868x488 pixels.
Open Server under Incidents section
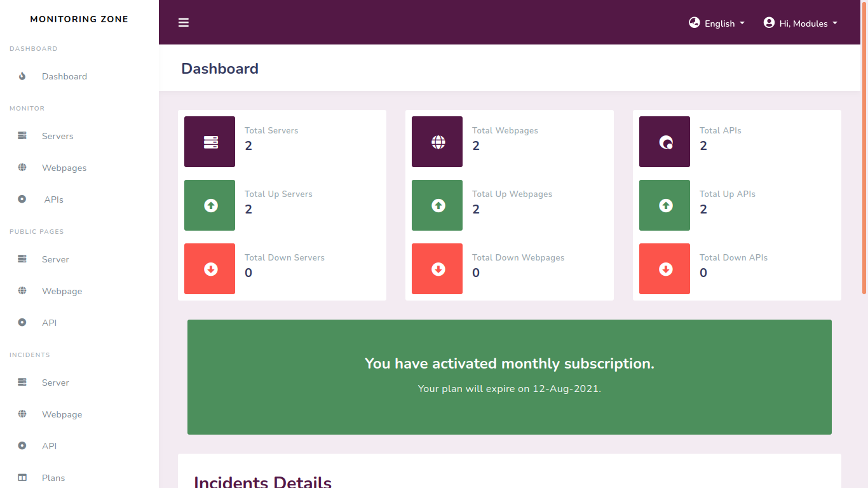pos(55,383)
